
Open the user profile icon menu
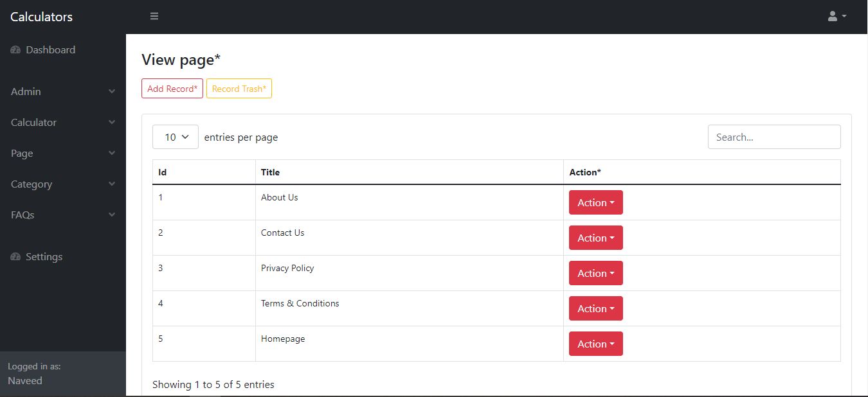pyautogui.click(x=836, y=16)
